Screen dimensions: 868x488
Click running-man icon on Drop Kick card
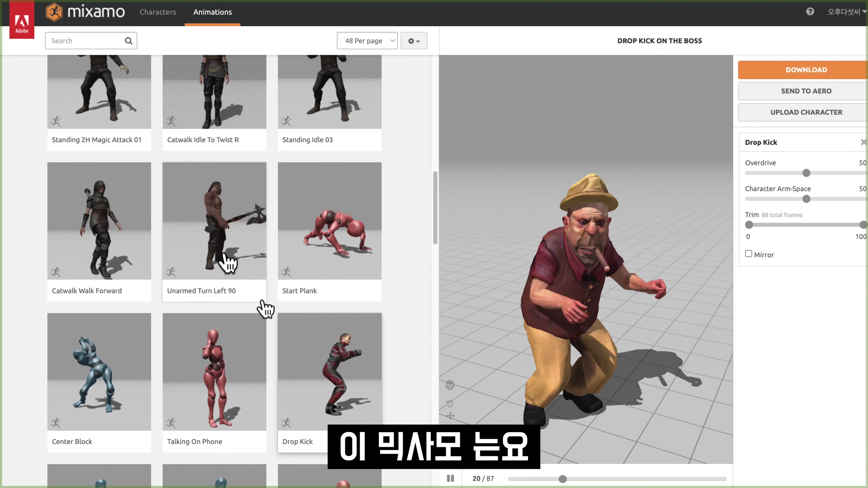point(286,423)
